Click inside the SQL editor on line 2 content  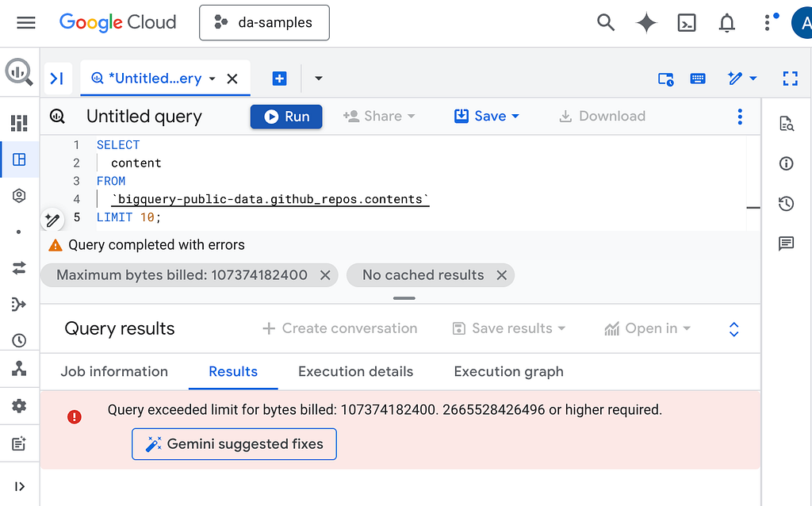136,163
